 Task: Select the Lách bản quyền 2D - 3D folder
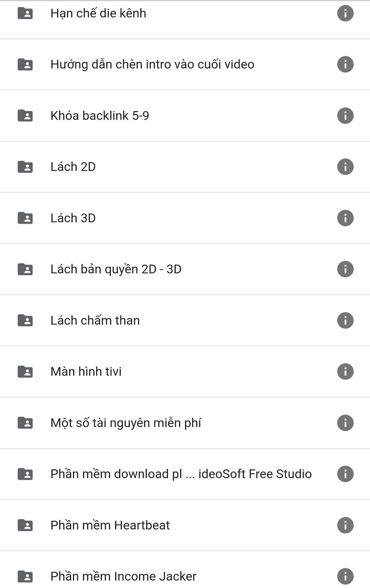point(185,269)
